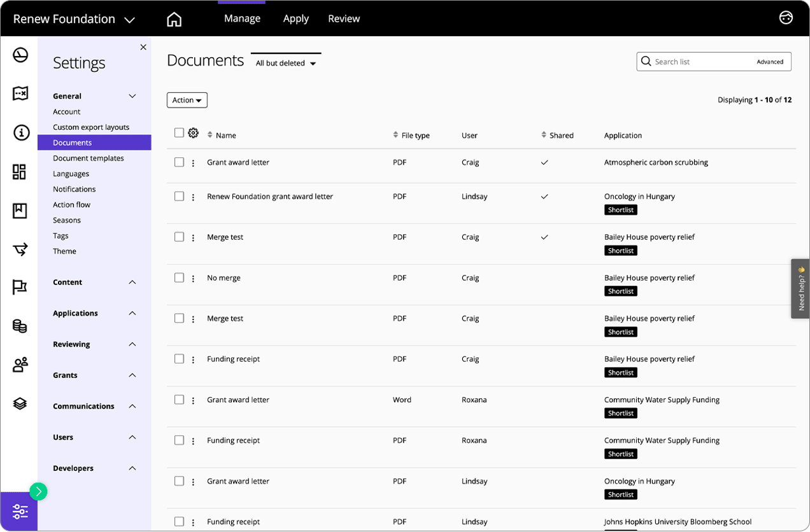810x532 pixels.
Task: Open the info icon in left sidebar
Action: coord(20,133)
